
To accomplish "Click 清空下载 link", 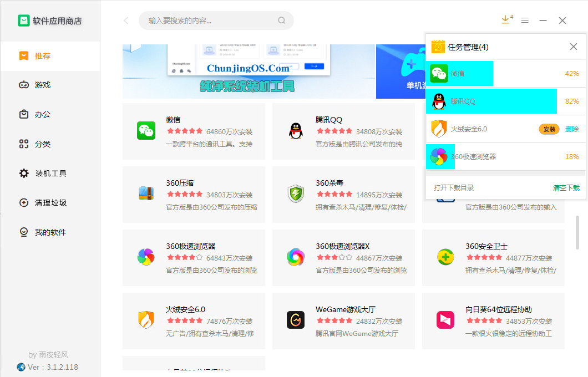I will 566,188.
